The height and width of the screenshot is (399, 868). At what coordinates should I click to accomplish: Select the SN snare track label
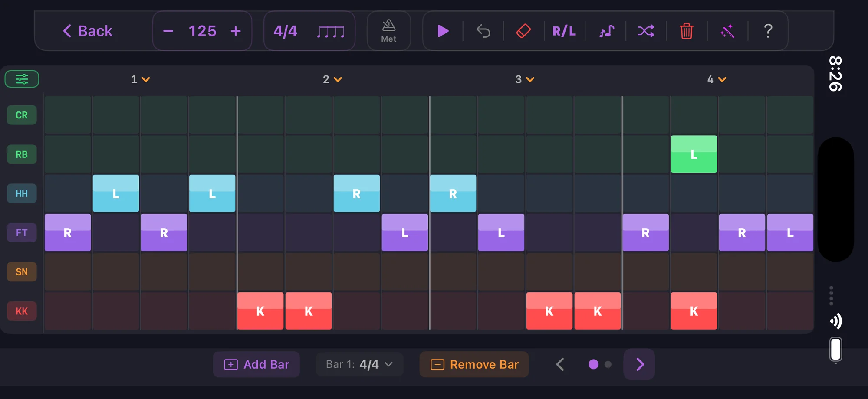click(x=22, y=272)
